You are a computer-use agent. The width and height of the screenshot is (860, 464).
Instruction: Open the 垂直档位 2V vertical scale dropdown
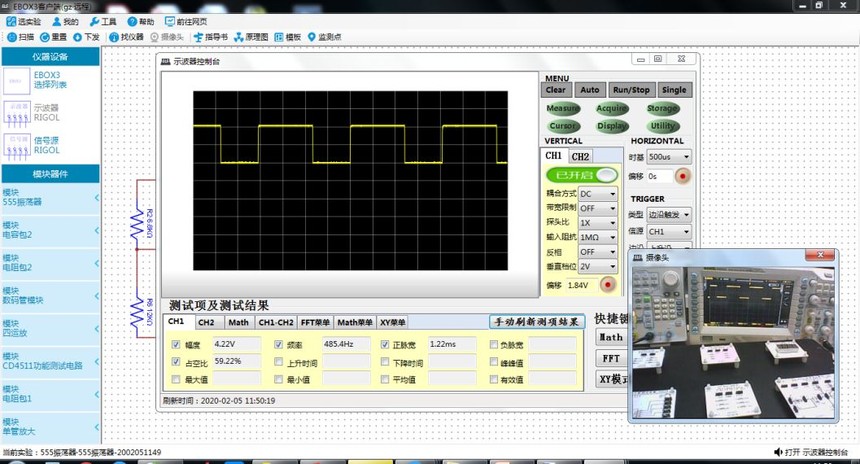tap(598, 266)
